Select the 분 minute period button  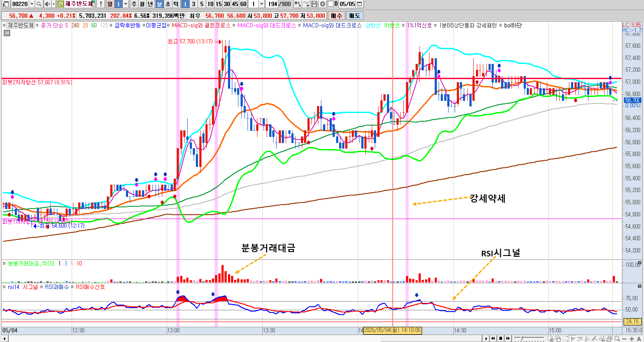point(159,4)
